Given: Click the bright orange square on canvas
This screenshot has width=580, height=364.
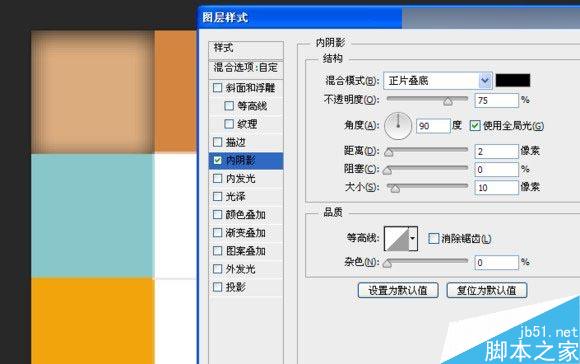Looking at the screenshot, I should (92, 321).
